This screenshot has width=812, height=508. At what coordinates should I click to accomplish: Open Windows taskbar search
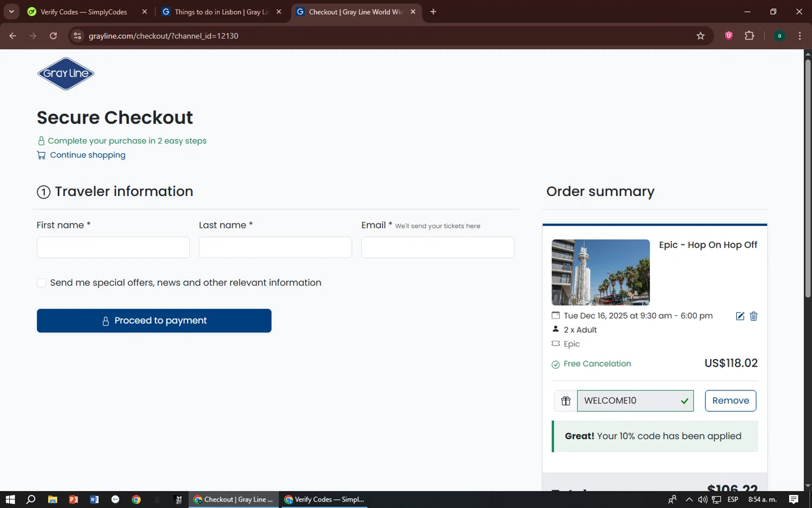(31, 499)
